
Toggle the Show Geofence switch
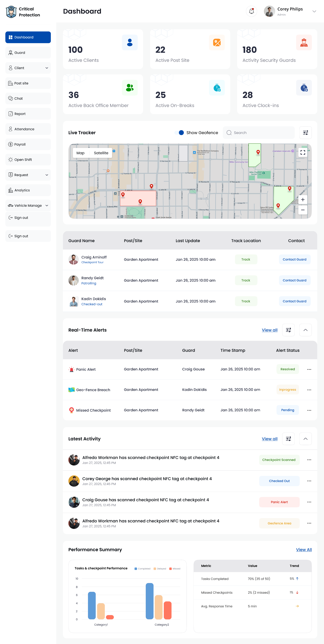coord(180,133)
